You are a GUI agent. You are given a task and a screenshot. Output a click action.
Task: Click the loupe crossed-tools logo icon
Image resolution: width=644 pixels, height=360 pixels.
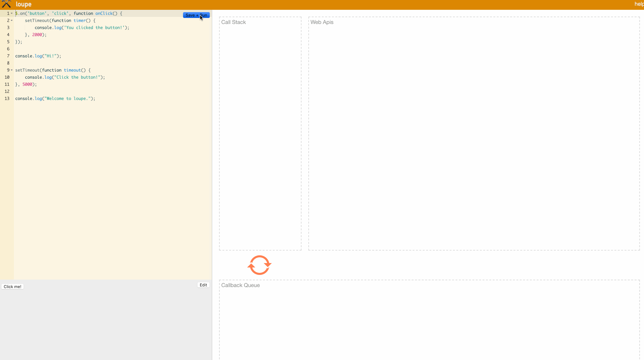coord(6,4)
